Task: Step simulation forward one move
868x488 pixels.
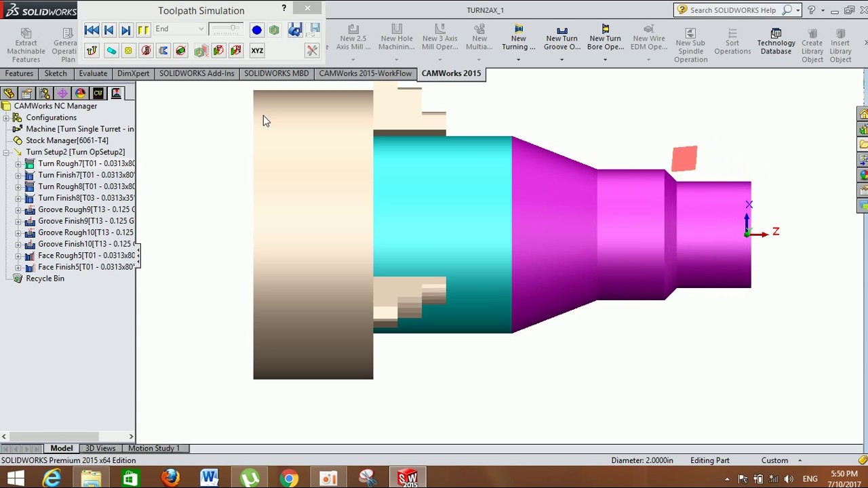Action: (125, 30)
